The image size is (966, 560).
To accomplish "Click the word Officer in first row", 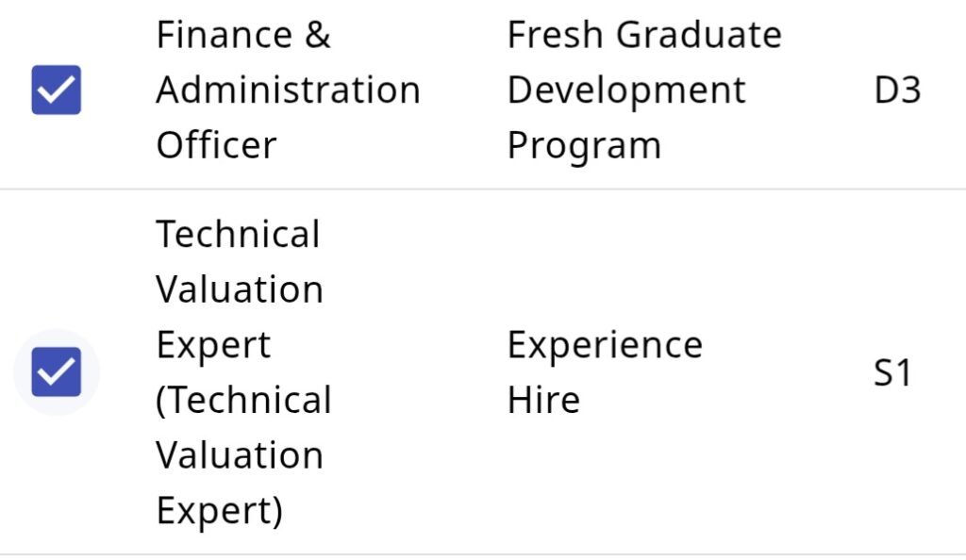I will [x=216, y=146].
